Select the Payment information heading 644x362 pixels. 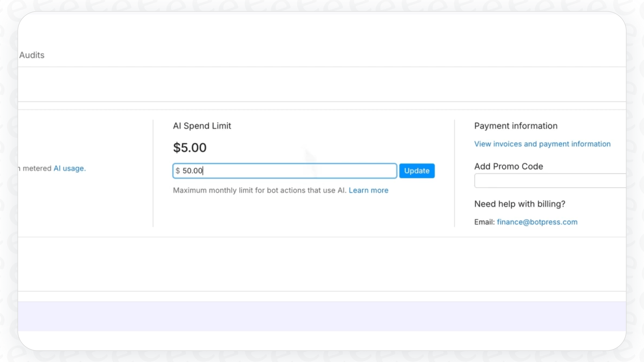pos(515,126)
